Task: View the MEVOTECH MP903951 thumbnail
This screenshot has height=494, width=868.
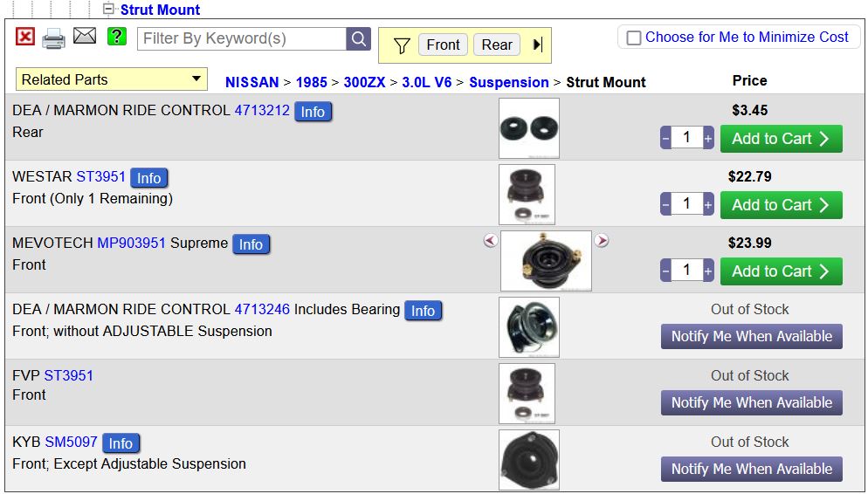Action: (547, 261)
